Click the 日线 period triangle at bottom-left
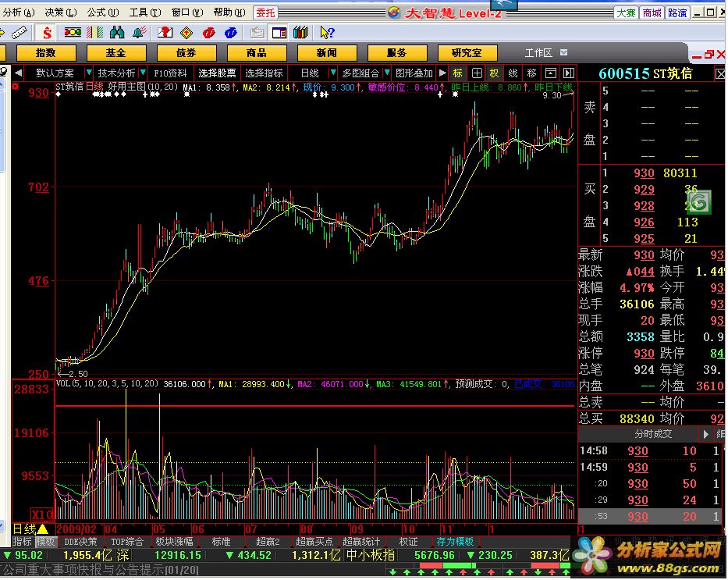Screen dimensions: 728x580 click(x=43, y=528)
